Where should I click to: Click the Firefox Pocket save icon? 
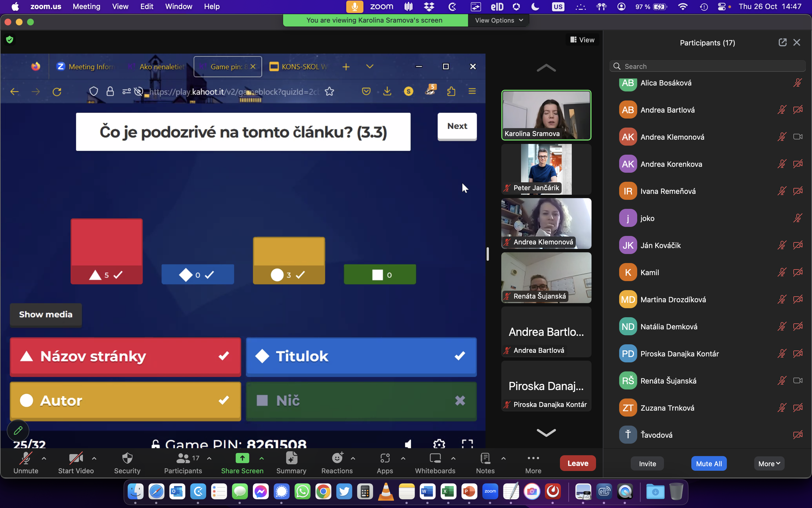pos(366,91)
